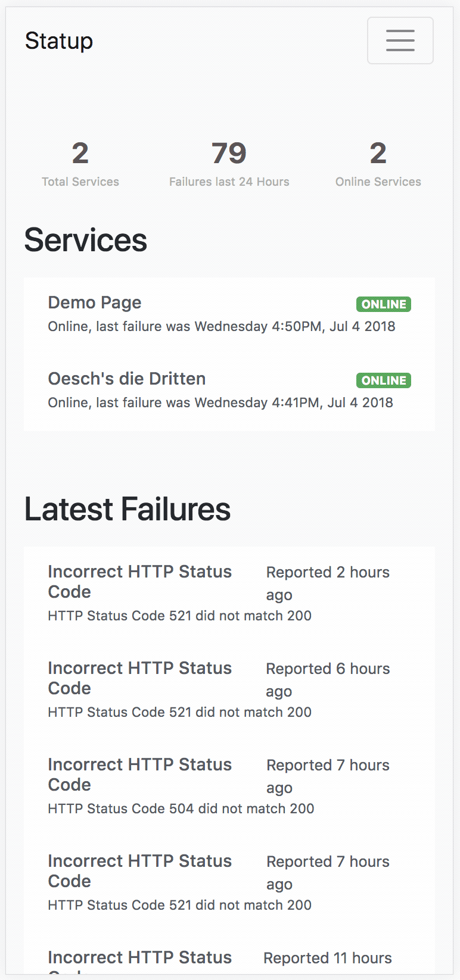Screen dimensions: 460x980
Task: Click the ONLINE badge for Demo Page
Action: 384,304
